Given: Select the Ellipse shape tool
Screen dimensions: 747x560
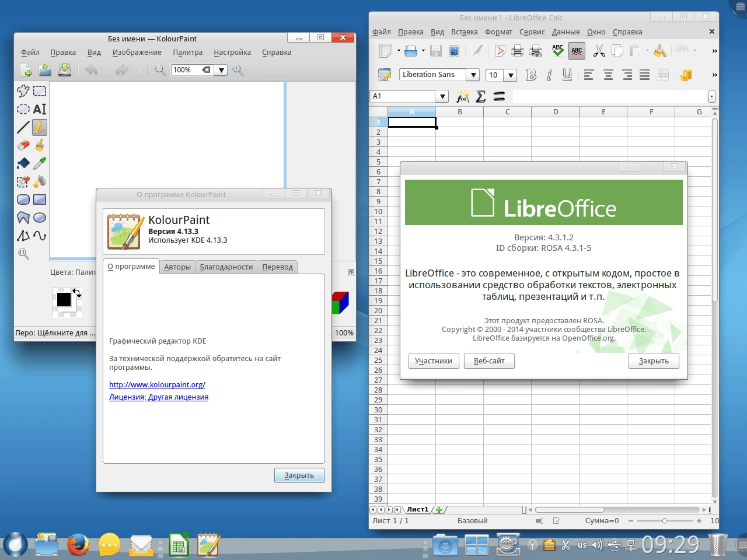Looking at the screenshot, I should pos(40,218).
